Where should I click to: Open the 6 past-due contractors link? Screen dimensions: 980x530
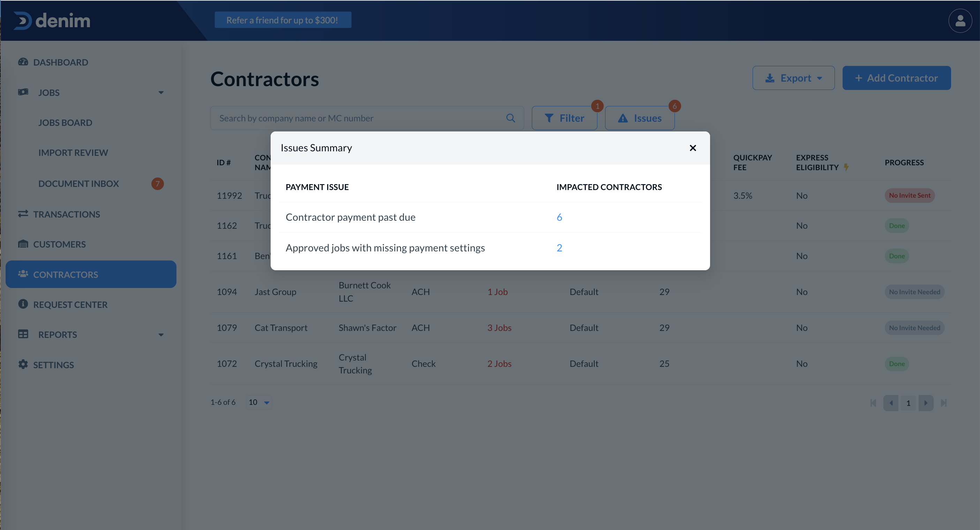559,217
